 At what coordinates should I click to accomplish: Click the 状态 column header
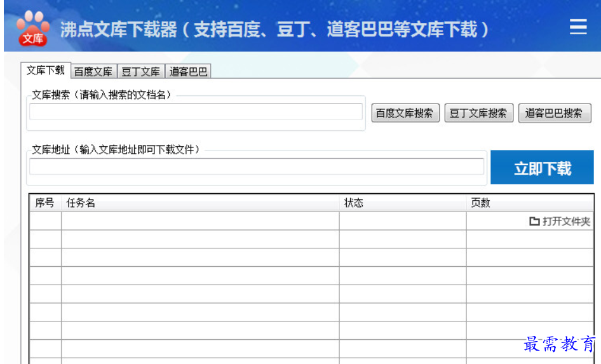[402, 203]
